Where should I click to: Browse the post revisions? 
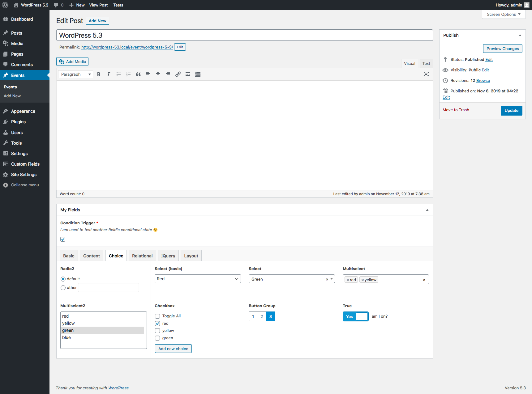click(x=483, y=81)
